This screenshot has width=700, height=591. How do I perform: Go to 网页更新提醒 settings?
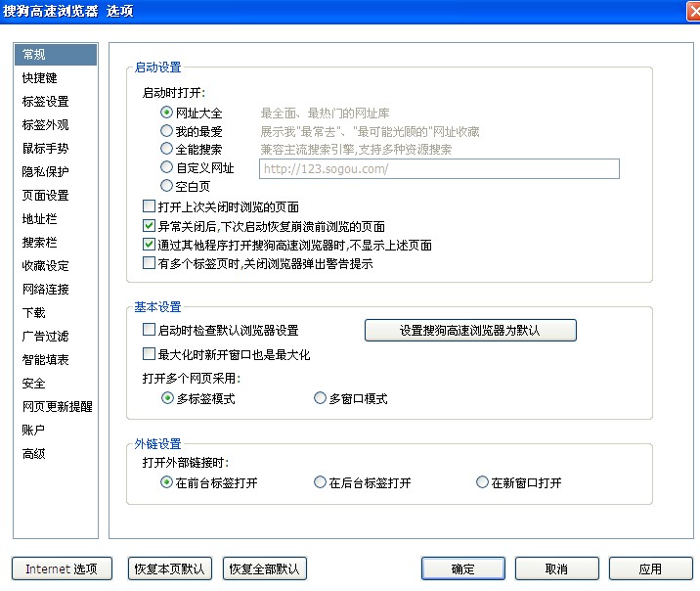(56, 406)
